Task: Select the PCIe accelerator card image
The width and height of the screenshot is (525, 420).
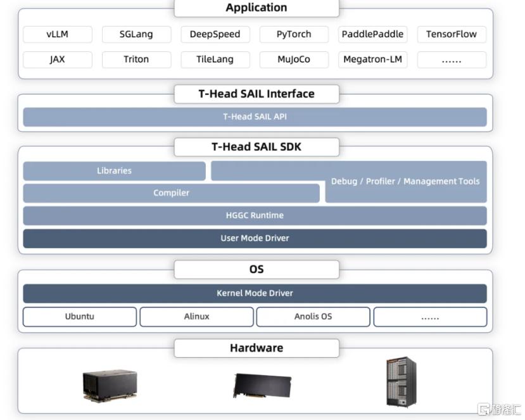Action: point(262,386)
